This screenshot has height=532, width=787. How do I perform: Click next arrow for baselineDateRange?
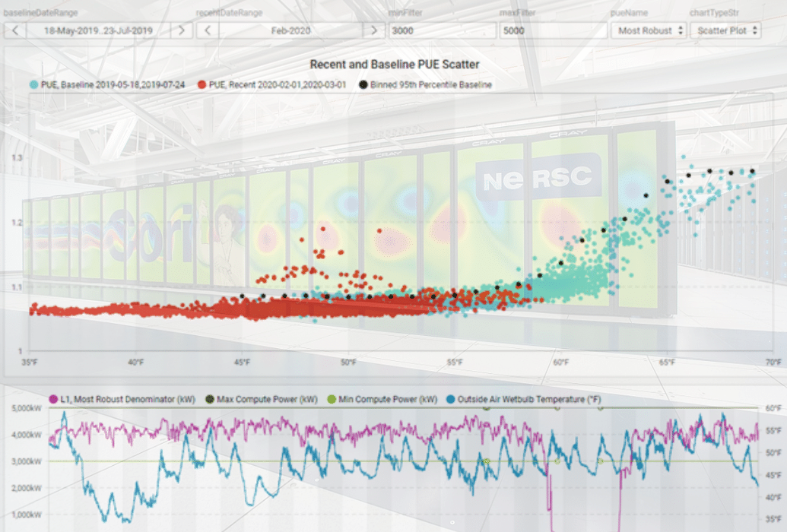180,30
